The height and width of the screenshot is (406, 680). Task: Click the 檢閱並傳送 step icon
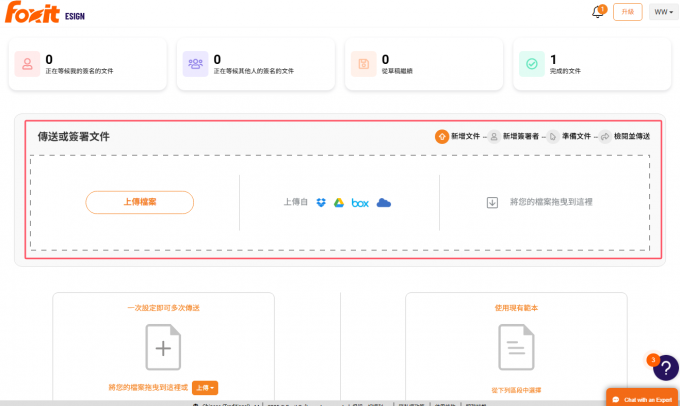605,136
